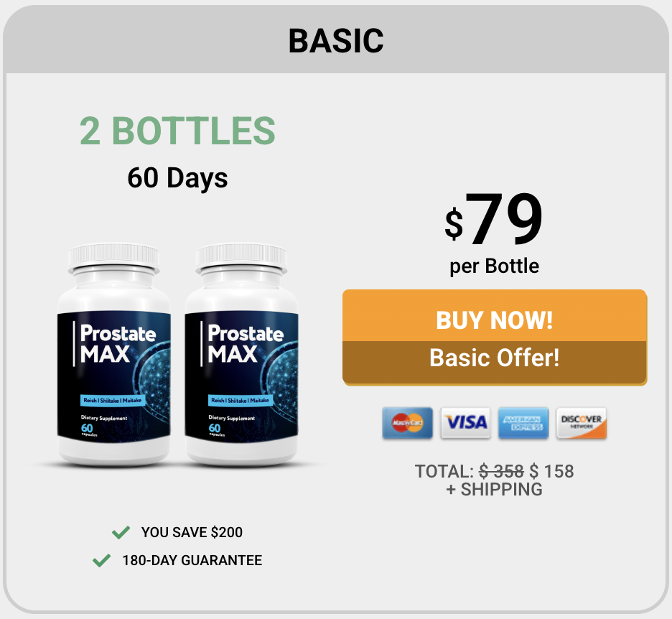Image resolution: width=672 pixels, height=619 pixels.
Task: Click the Visa card icon
Action: 465,423
